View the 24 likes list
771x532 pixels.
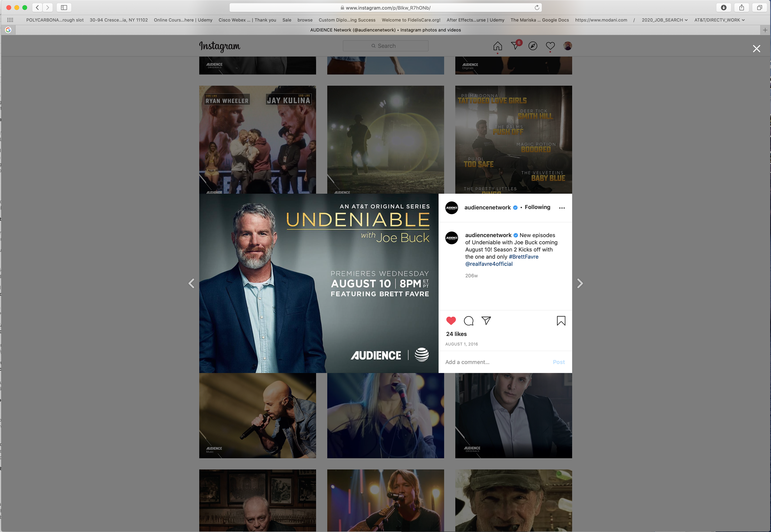click(x=456, y=334)
